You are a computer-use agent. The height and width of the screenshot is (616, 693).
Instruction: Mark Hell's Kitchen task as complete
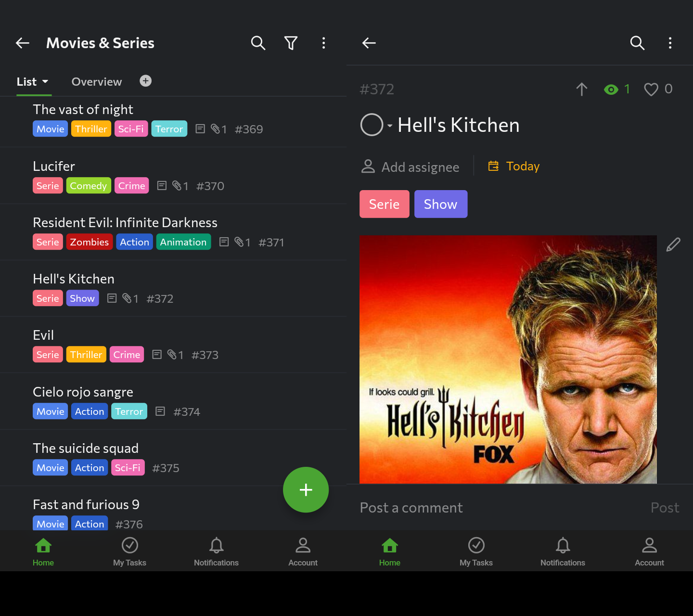[372, 125]
